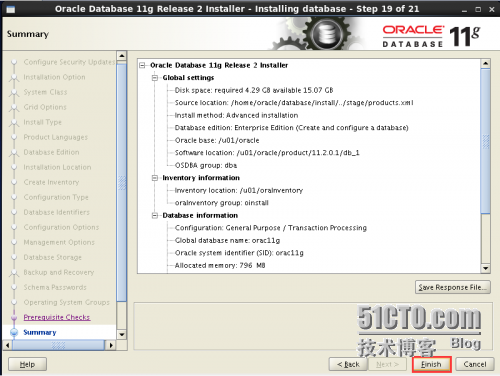Select the Database Storage step
The width and height of the screenshot is (500, 376).
pos(53,257)
